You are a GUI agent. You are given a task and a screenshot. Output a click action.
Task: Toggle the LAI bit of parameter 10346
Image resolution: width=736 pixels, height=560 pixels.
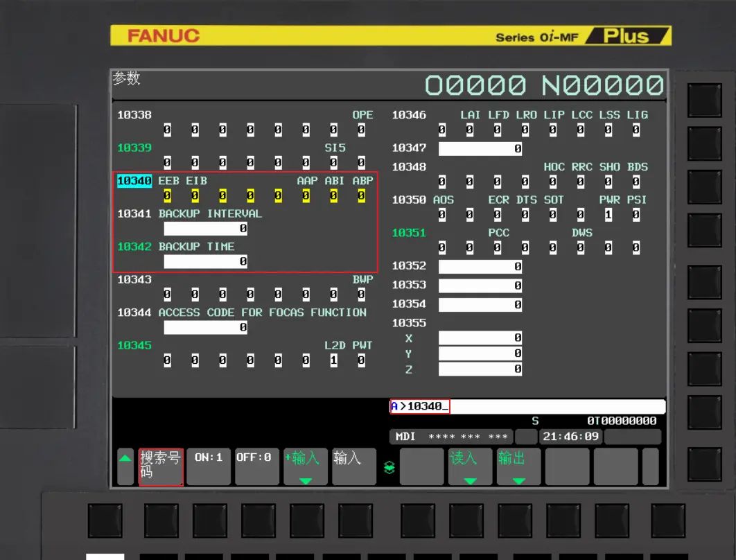[470, 130]
